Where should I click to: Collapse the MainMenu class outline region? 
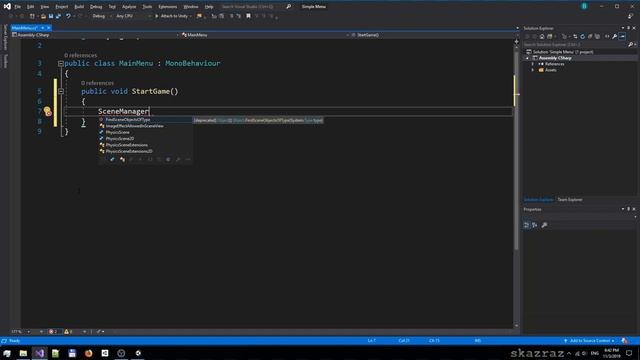(x=60, y=64)
